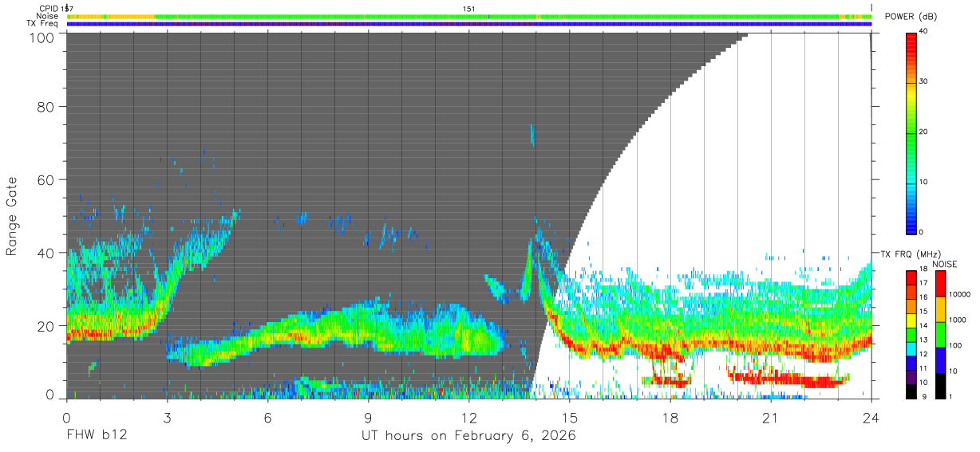Select the red 17-18 MHz frequency swatch

(911, 278)
